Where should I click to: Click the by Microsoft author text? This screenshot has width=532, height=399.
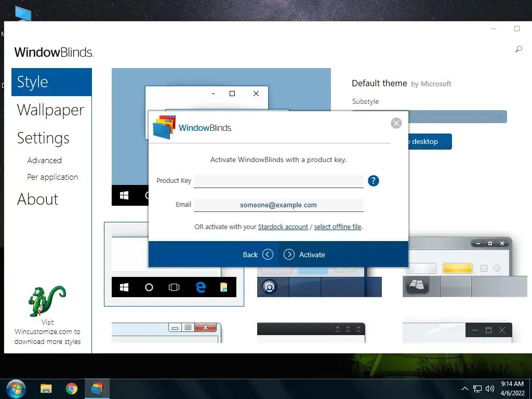pos(431,84)
